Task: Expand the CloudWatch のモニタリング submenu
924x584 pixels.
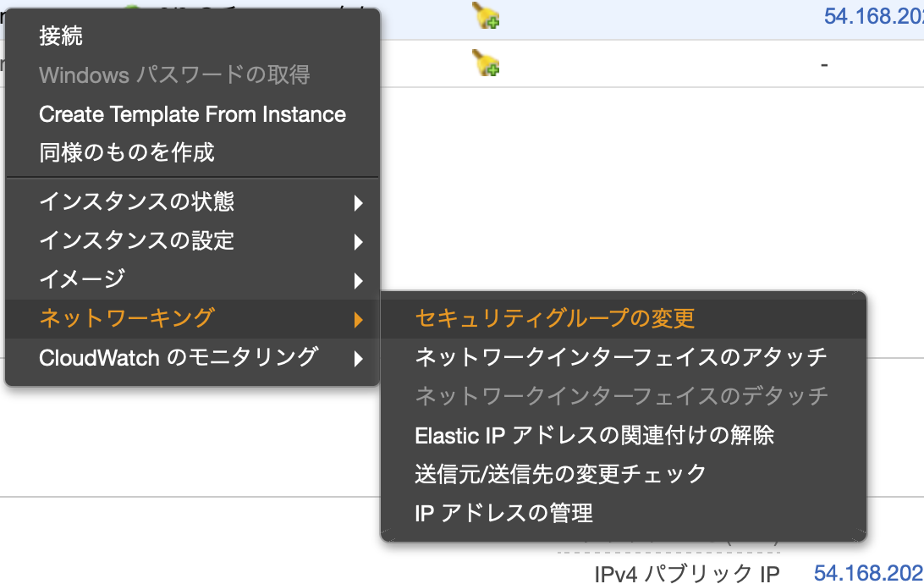Action: 168,358
